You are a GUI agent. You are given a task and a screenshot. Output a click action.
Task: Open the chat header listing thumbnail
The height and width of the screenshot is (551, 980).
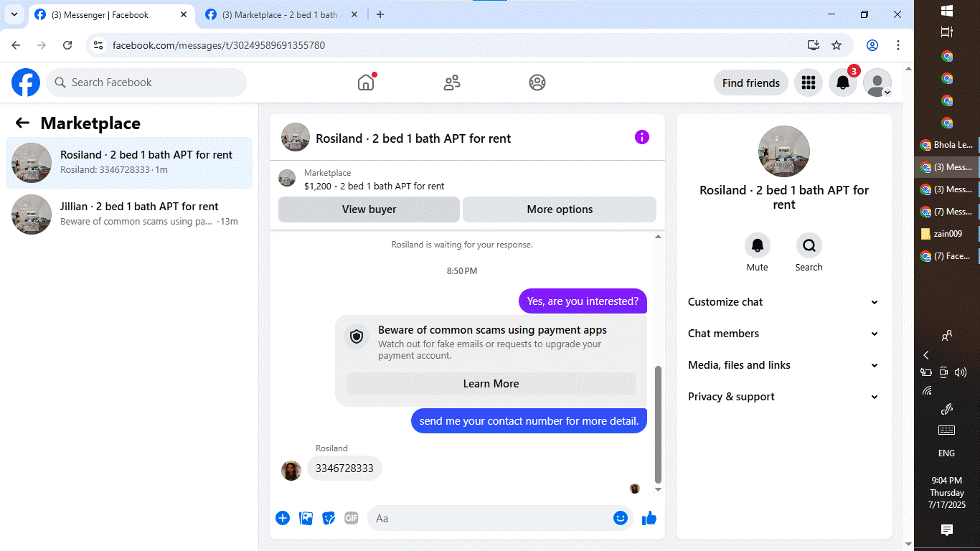(x=296, y=137)
